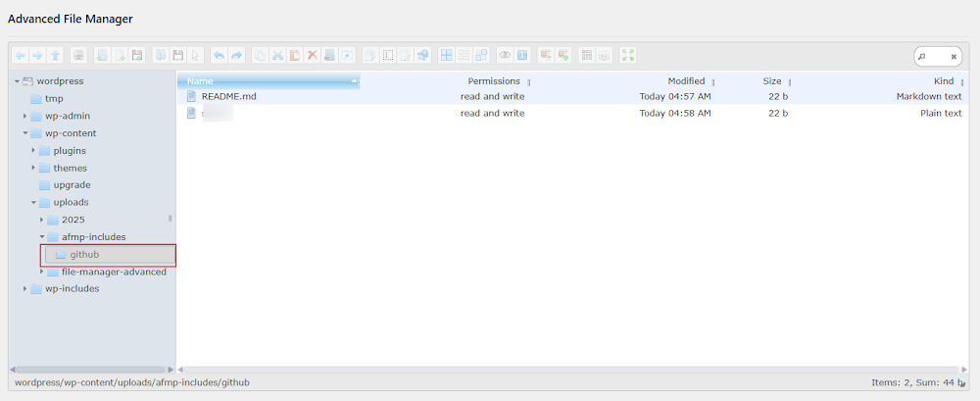This screenshot has width=980, height=401.
Task: Collapse the wp-content folder tree
Action: click(x=25, y=133)
